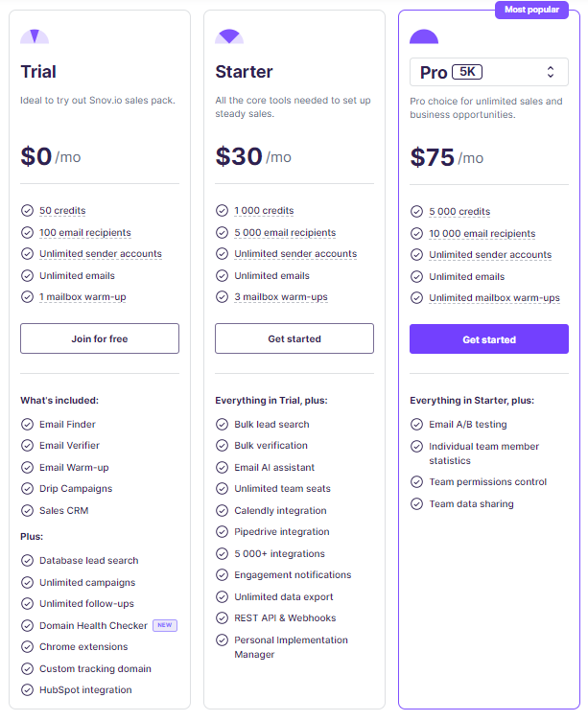The height and width of the screenshot is (721, 588).
Task: Click the checkmark icon next to Email A/B testing
Action: tap(417, 425)
